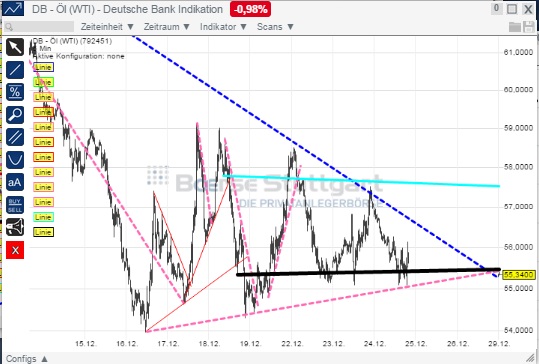This screenshot has width=539, height=364.
Task: Click the 22.12. date axis label
Action: [x=292, y=344]
